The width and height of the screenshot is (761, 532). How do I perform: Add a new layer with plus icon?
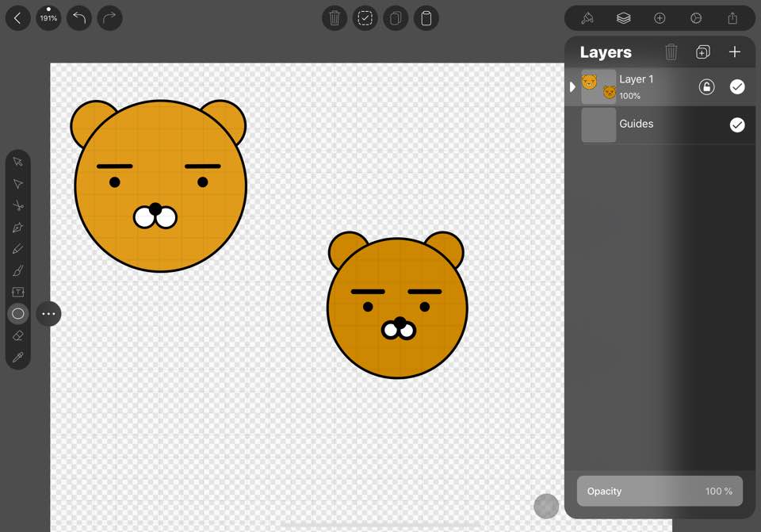[735, 52]
